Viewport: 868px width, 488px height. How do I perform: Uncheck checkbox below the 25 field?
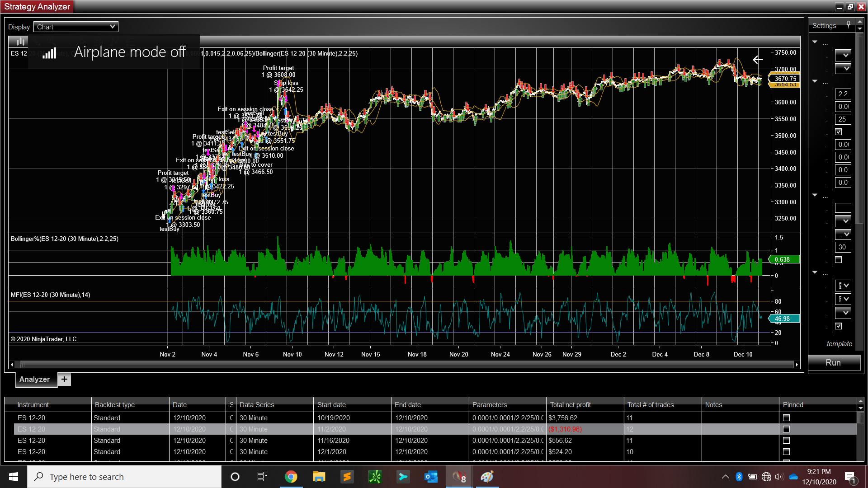point(838,132)
